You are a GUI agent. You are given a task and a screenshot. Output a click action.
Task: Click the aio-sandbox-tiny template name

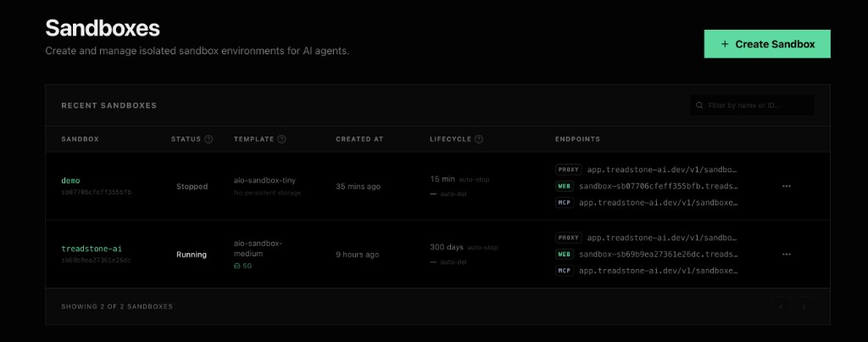264,181
